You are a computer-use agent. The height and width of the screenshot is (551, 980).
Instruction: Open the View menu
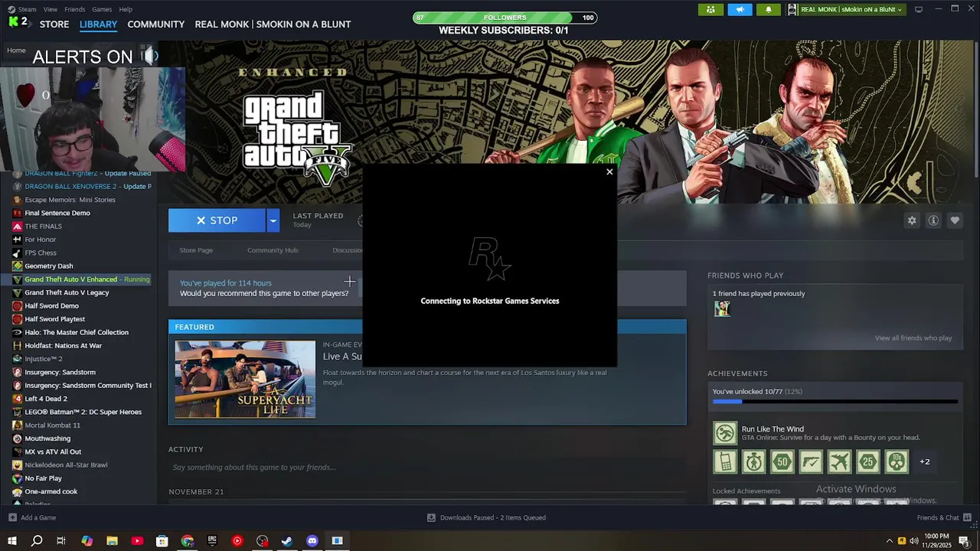51,9
